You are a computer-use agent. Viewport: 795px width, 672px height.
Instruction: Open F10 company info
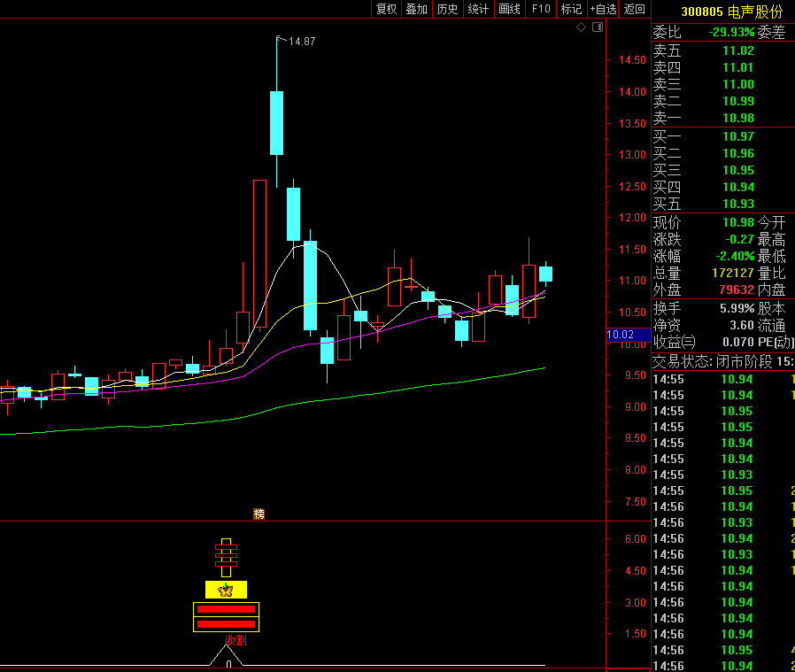coord(541,9)
